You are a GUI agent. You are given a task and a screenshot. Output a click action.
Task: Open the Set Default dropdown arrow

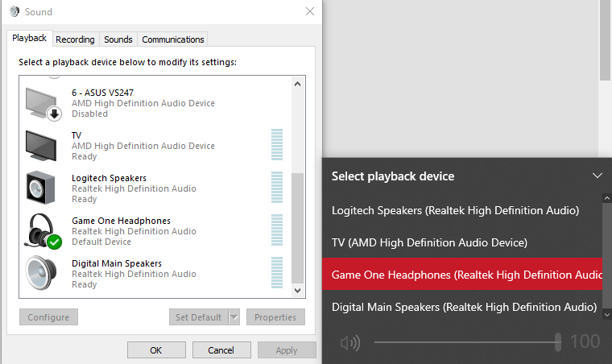pyautogui.click(x=234, y=317)
